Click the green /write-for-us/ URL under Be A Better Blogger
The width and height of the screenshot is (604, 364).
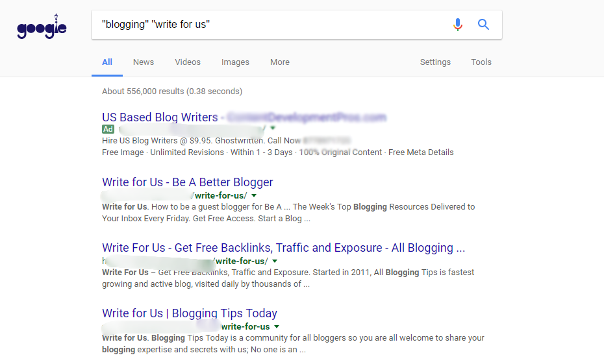point(220,195)
